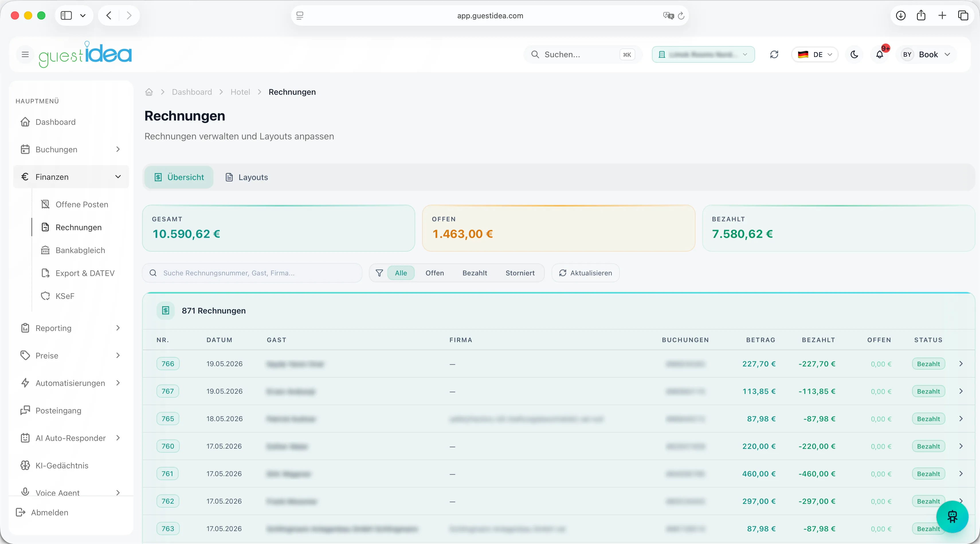Screen dimensions: 980x544
Task: Expand the Automatisierungen sidebar section
Action: coord(71,383)
